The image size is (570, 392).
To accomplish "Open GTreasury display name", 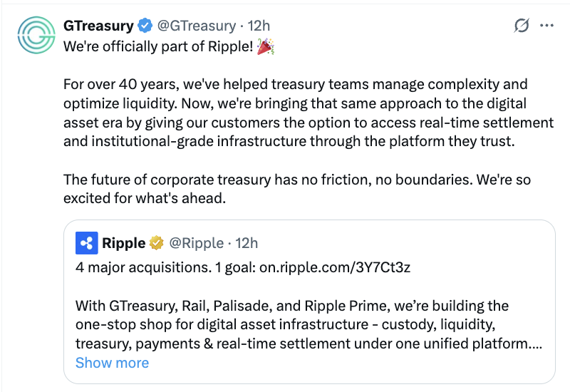I will (x=98, y=26).
